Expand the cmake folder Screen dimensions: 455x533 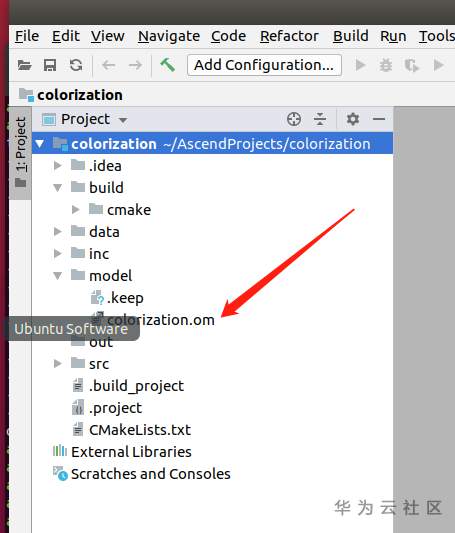click(75, 210)
